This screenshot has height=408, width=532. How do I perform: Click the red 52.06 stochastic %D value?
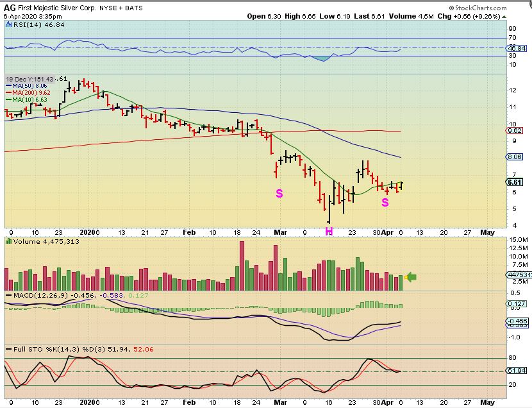click(143, 349)
